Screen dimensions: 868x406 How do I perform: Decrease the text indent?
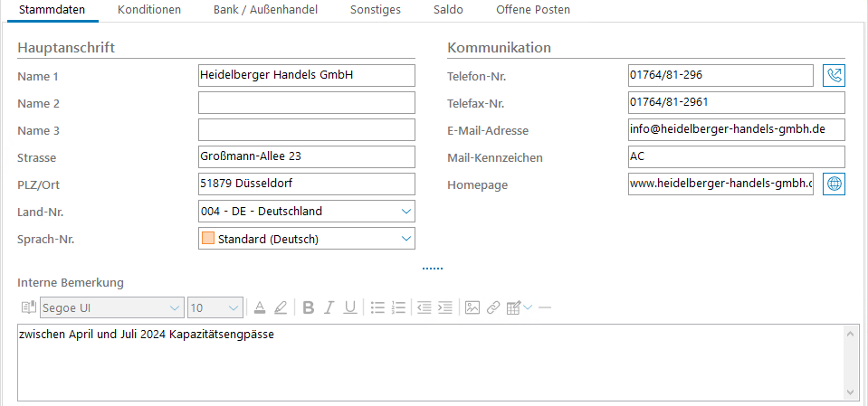click(424, 307)
